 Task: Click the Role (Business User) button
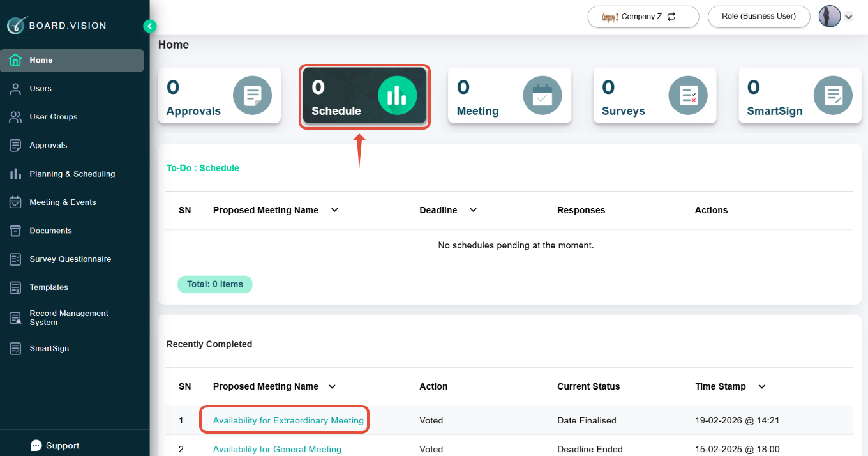click(x=759, y=17)
